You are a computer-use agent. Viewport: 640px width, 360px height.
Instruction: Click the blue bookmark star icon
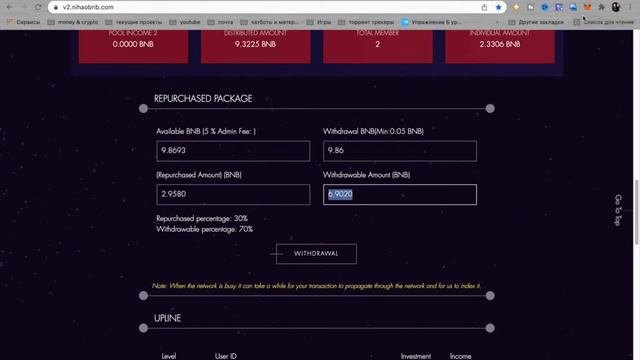[x=498, y=7]
